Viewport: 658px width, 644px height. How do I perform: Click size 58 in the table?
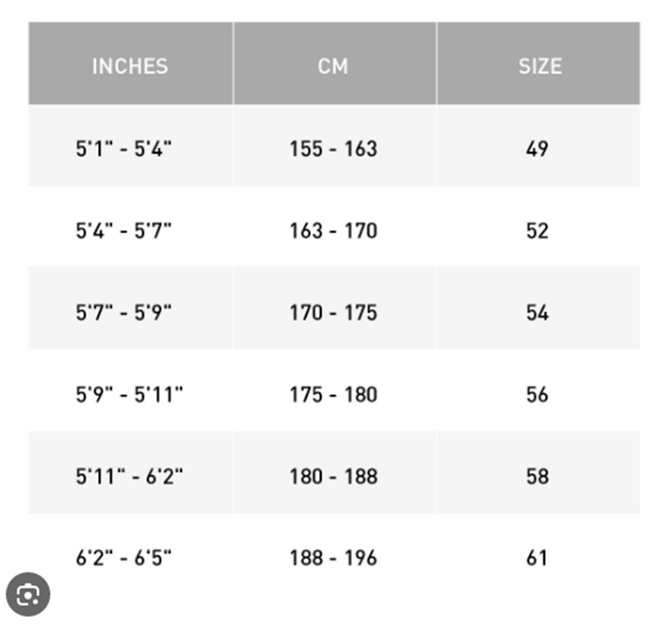tap(537, 476)
